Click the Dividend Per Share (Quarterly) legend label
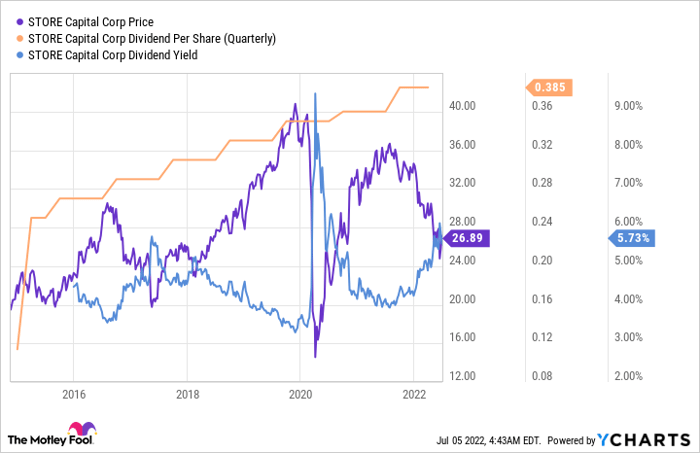The image size is (700, 453). point(148,38)
